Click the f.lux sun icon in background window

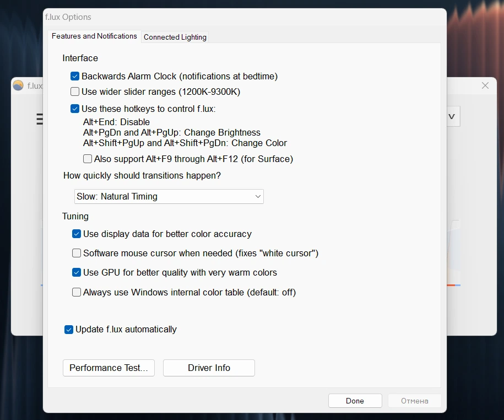click(18, 85)
